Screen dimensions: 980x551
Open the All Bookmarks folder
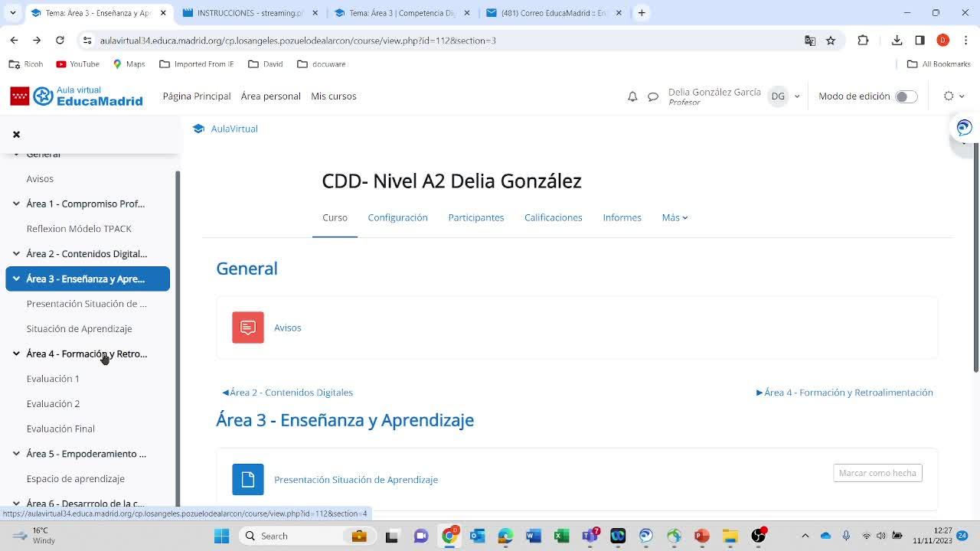click(x=939, y=64)
